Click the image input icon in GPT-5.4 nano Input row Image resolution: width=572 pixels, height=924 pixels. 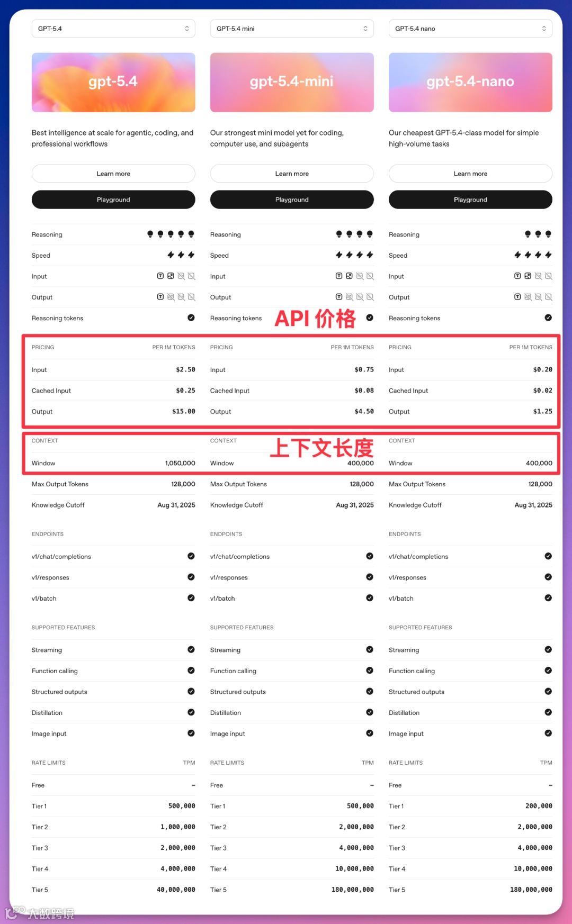click(x=528, y=276)
